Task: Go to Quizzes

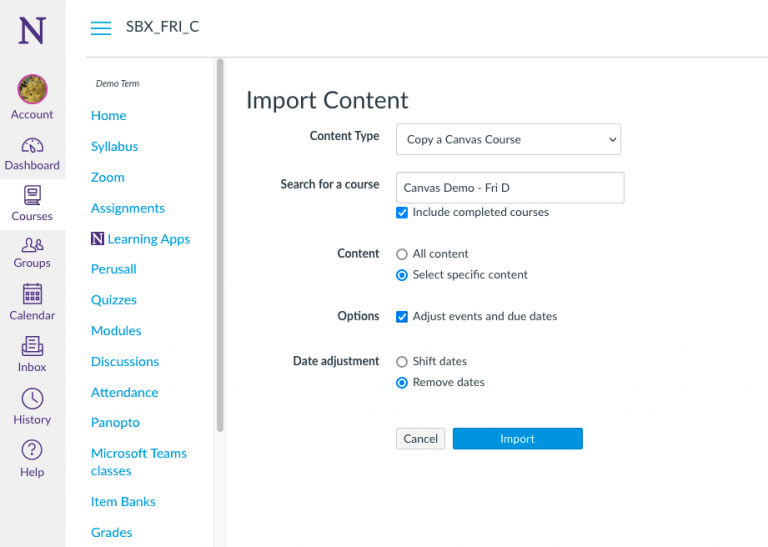Action: [114, 300]
